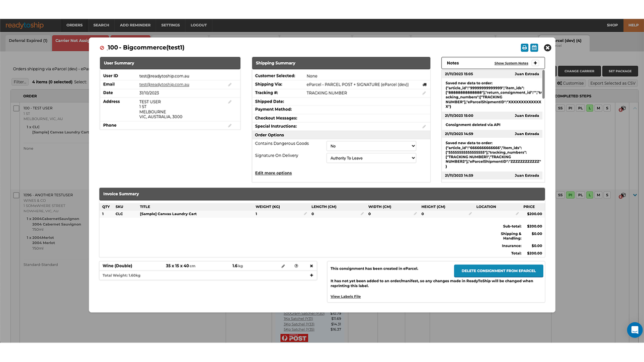Edit the Tracking # pencil icon
This screenshot has width=644, height=362.
(x=424, y=93)
